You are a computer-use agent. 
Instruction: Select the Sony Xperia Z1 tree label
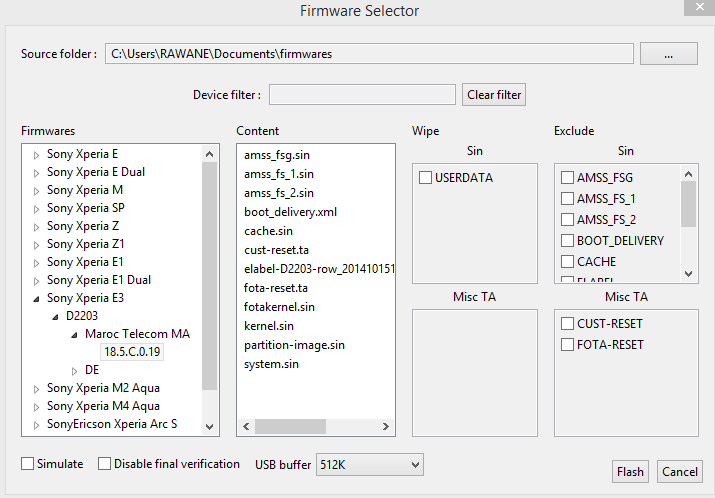tap(85, 244)
